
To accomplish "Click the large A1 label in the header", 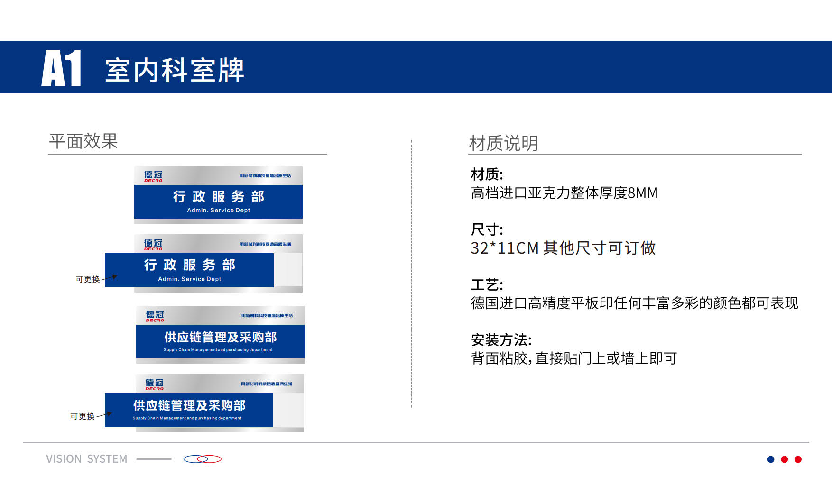I will (61, 69).
